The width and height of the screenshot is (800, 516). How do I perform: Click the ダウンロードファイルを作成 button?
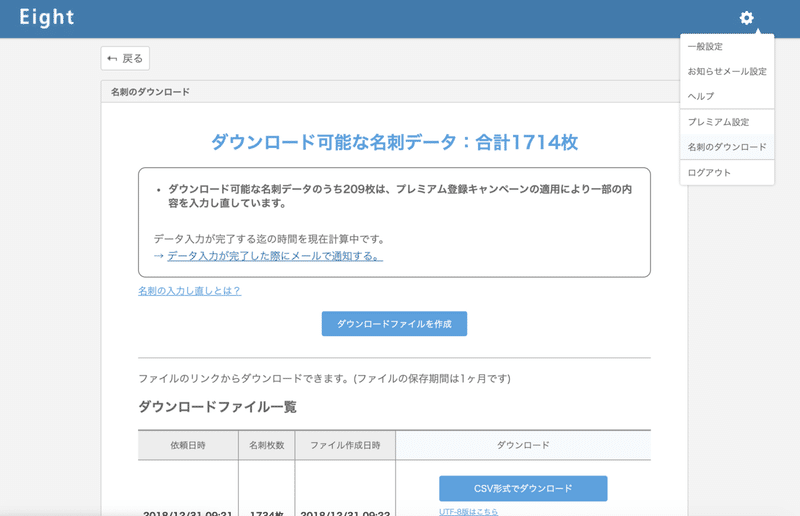[x=394, y=324]
